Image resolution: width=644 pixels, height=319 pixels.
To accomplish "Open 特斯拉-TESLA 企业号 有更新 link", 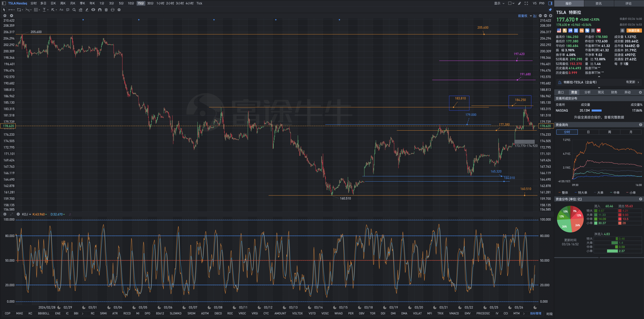I will pyautogui.click(x=599, y=82).
